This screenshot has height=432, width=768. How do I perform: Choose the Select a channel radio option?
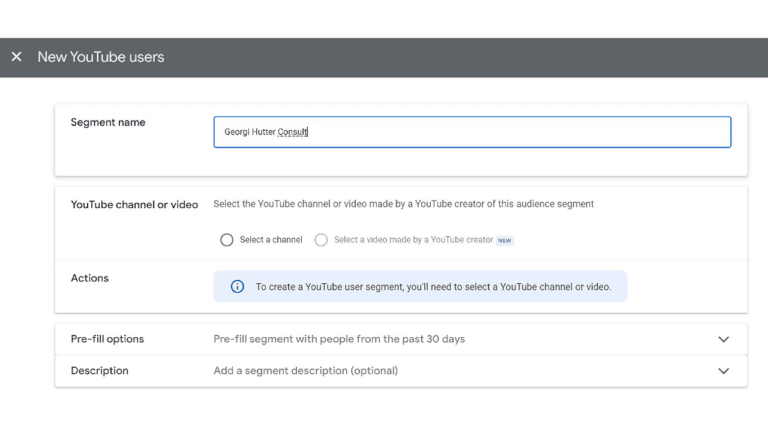[226, 240]
